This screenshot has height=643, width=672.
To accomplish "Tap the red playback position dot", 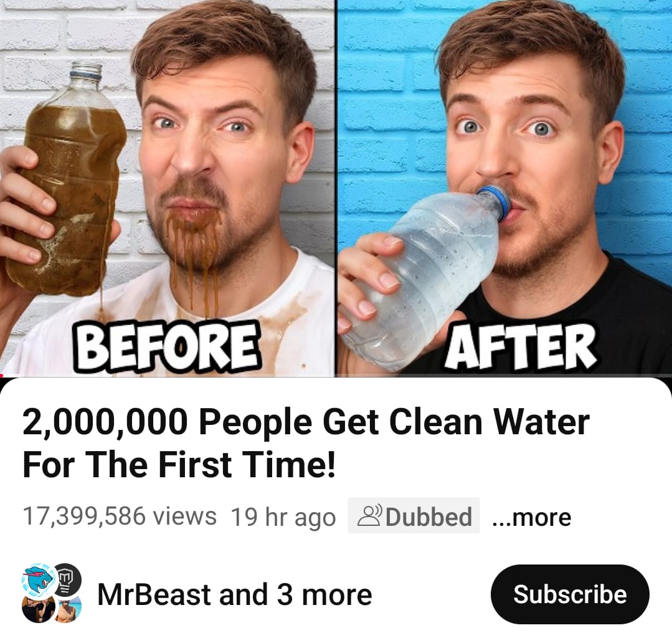I will coord(2,376).
